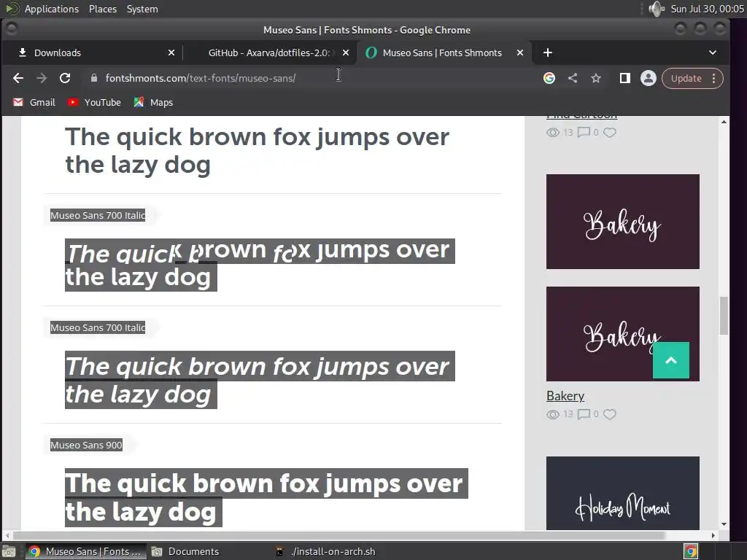Switch to the GitHub Axarva/dotfiles tab
The image size is (747, 560).
coord(268,52)
